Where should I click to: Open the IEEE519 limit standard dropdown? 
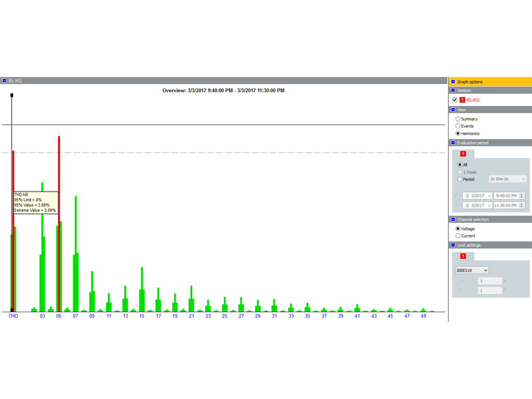[472, 270]
